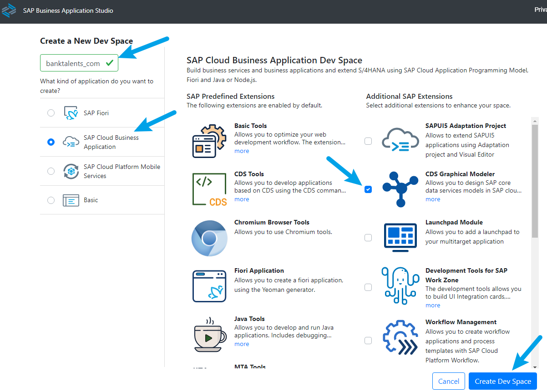Click the Basic Tools heading

(251, 126)
